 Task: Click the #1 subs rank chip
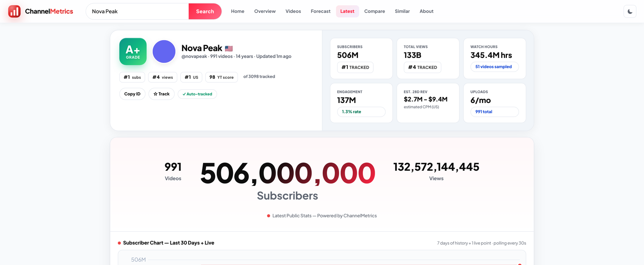pos(132,77)
